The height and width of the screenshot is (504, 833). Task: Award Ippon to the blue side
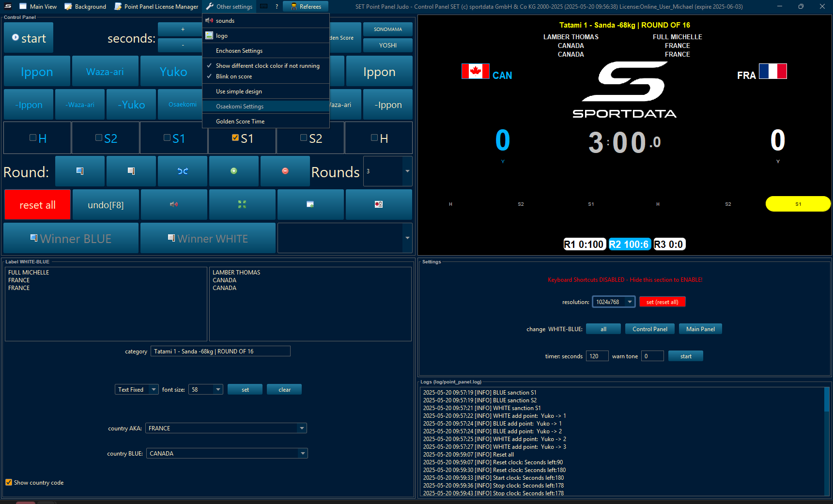click(37, 71)
